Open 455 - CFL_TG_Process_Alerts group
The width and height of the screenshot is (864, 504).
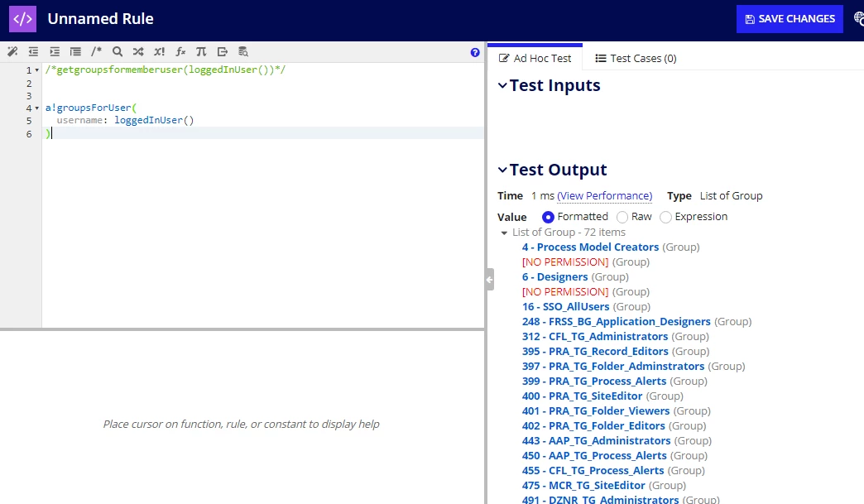(x=593, y=470)
